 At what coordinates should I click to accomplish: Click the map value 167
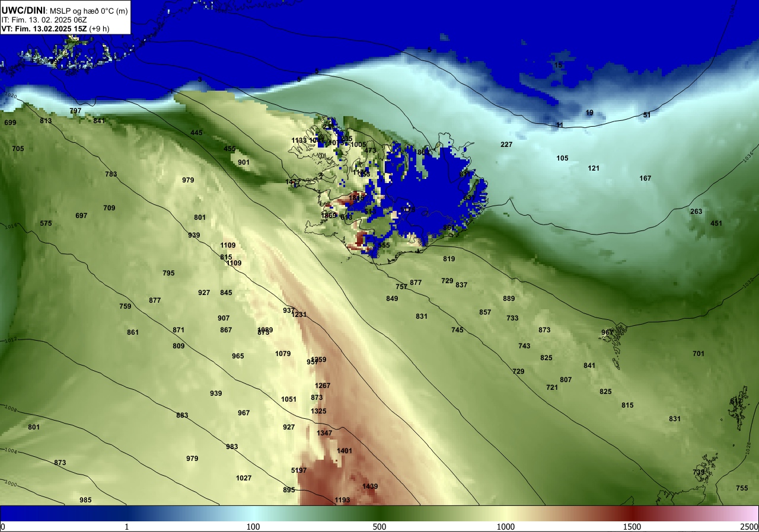coord(645,178)
